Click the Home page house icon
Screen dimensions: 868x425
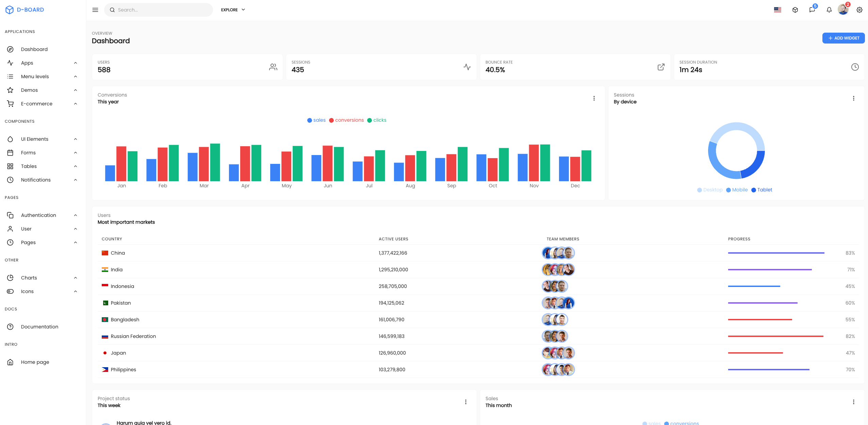click(10, 362)
